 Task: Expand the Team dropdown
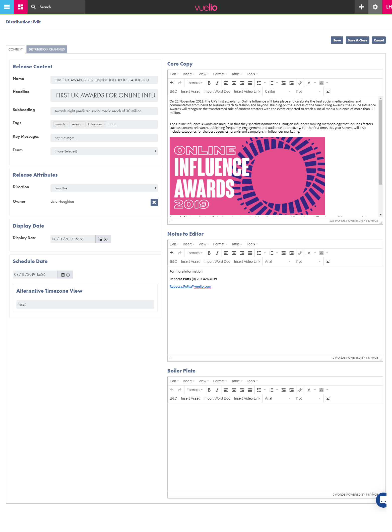pyautogui.click(x=104, y=151)
